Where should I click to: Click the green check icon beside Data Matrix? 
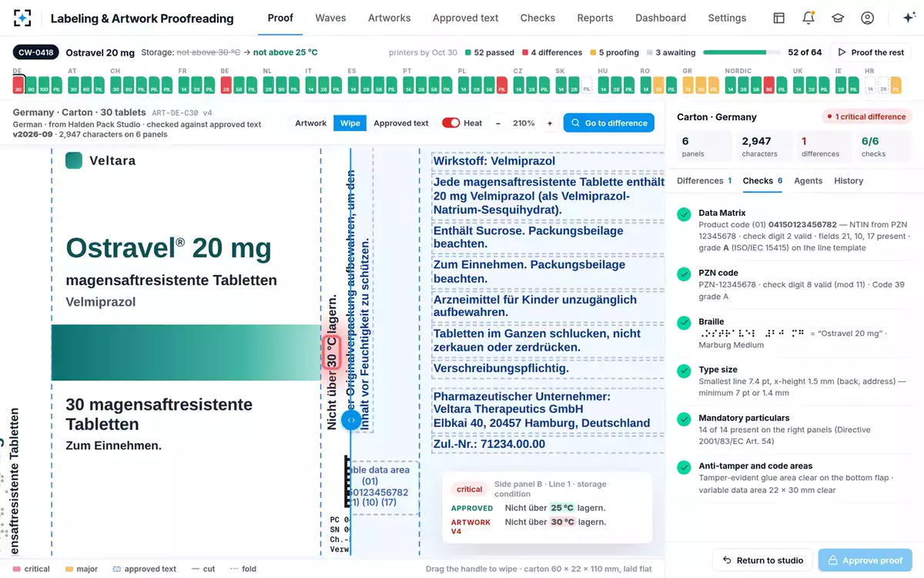684,214
